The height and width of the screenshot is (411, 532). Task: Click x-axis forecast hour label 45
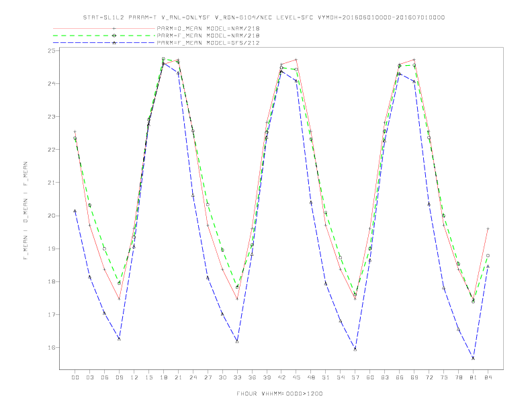(296, 377)
